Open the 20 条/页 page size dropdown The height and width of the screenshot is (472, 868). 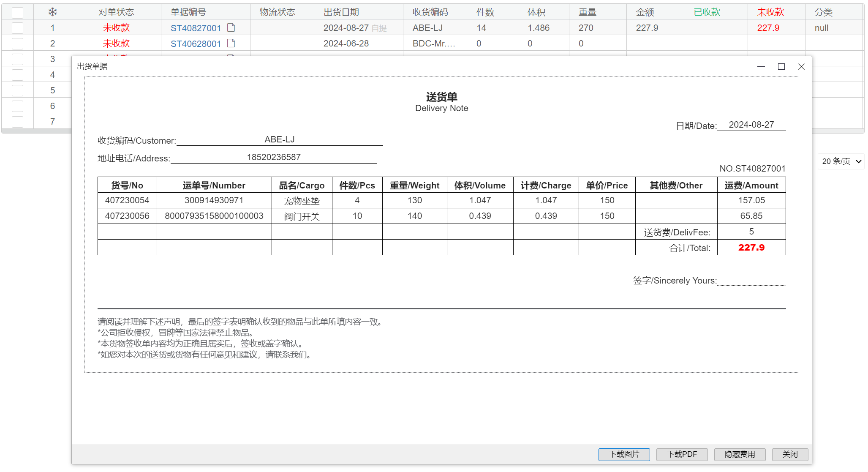pos(841,161)
